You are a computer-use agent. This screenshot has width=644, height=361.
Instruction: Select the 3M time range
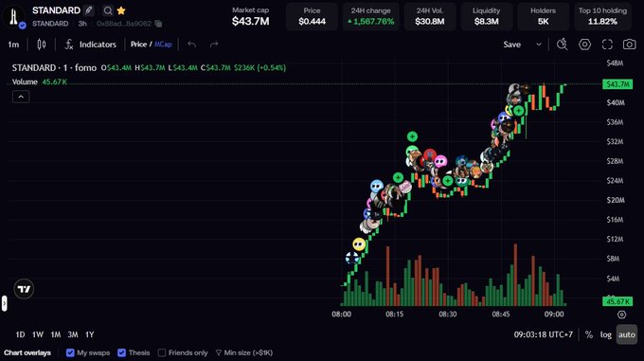[x=73, y=334]
